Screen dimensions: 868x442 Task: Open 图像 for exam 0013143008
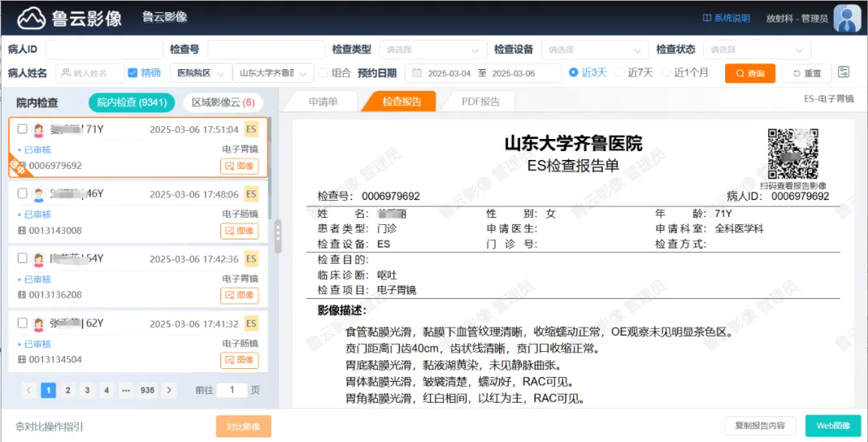(x=240, y=231)
